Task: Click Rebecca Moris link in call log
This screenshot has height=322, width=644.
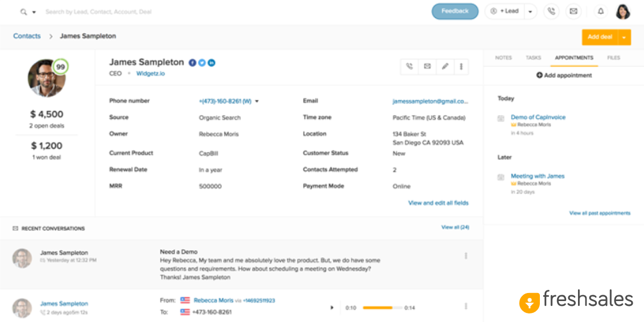Action: (214, 301)
